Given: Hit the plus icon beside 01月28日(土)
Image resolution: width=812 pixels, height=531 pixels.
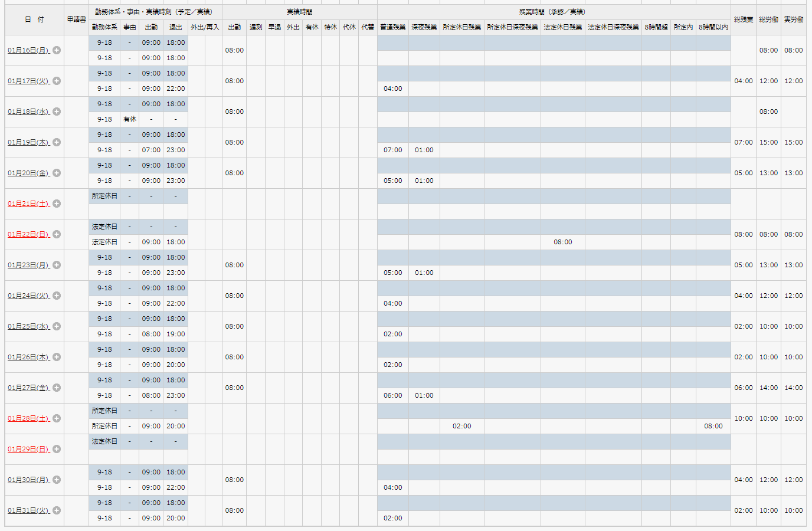Looking at the screenshot, I should (x=57, y=418).
